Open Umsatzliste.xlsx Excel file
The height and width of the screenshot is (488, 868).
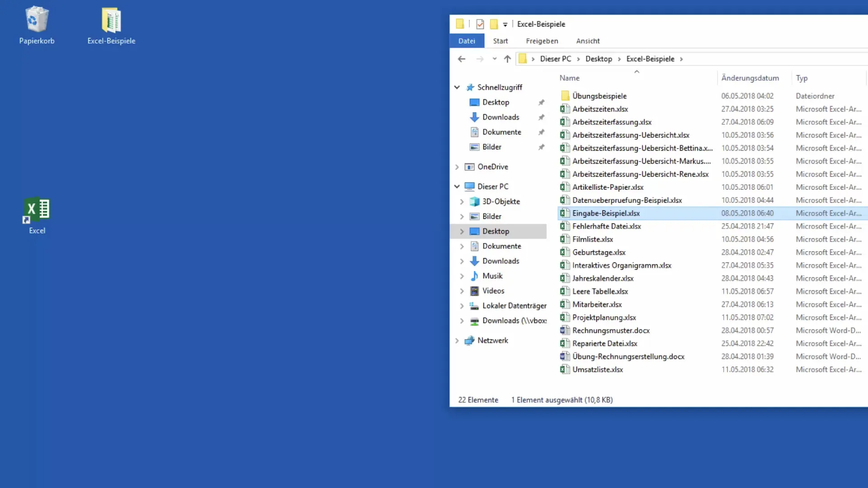point(597,369)
